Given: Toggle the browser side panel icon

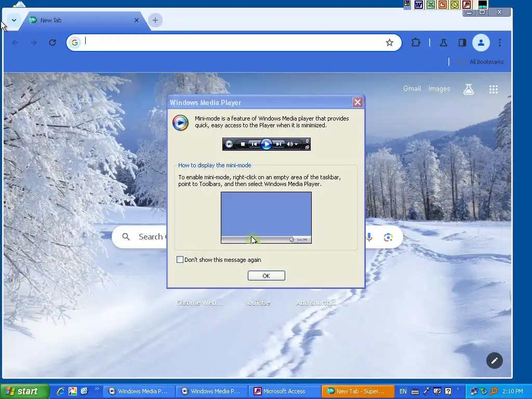Looking at the screenshot, I should tap(462, 43).
